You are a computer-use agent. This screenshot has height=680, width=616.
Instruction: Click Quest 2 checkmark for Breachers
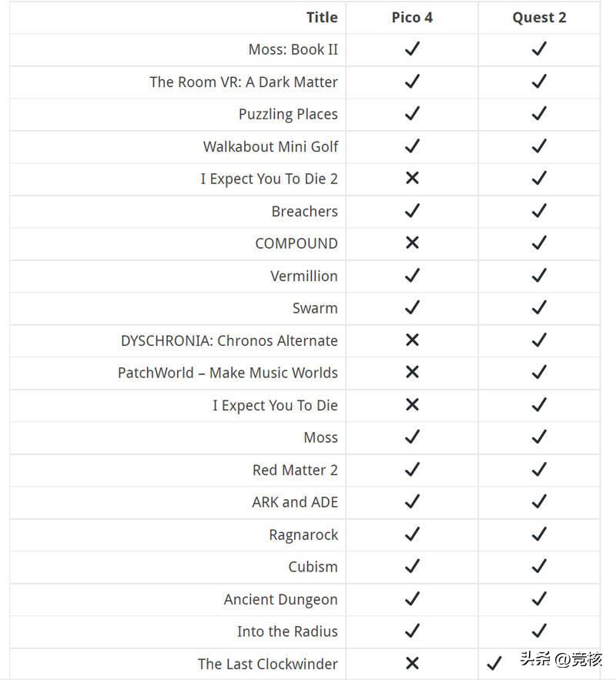coord(539,211)
